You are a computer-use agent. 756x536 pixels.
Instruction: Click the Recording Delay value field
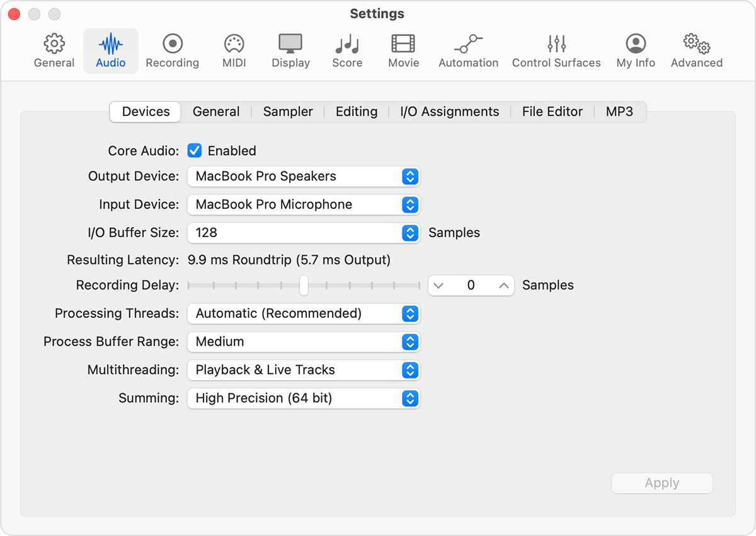point(471,286)
